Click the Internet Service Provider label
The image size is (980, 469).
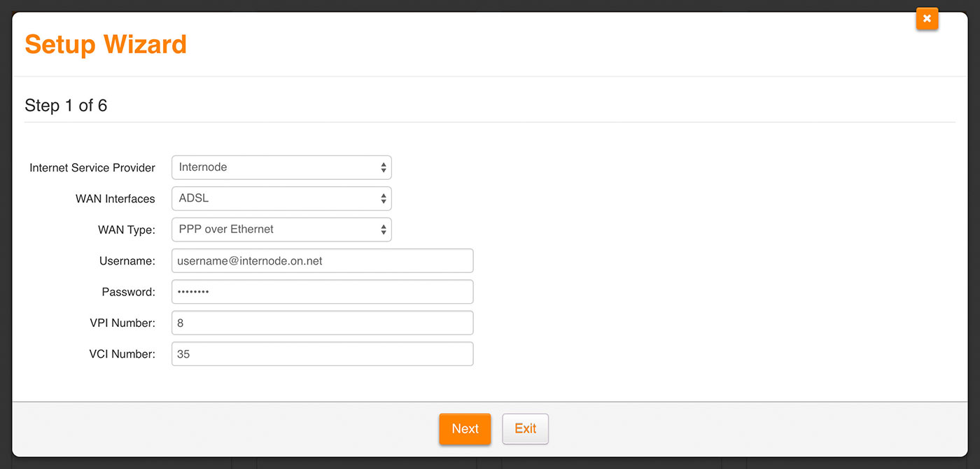tap(92, 168)
